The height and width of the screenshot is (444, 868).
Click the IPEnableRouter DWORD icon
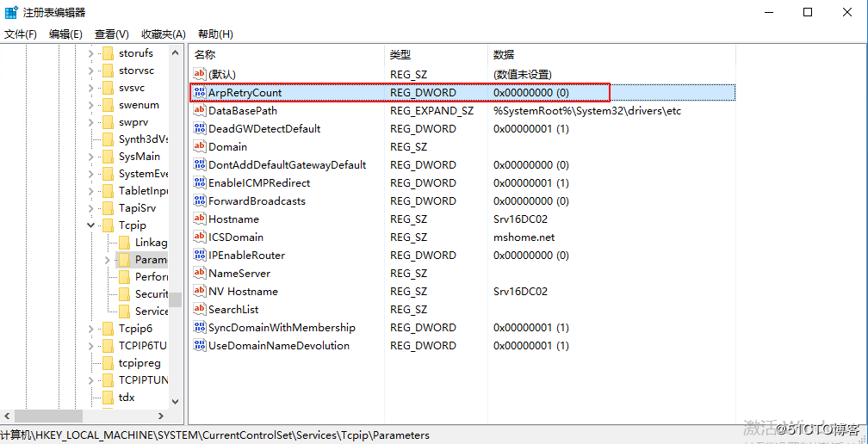point(199,256)
